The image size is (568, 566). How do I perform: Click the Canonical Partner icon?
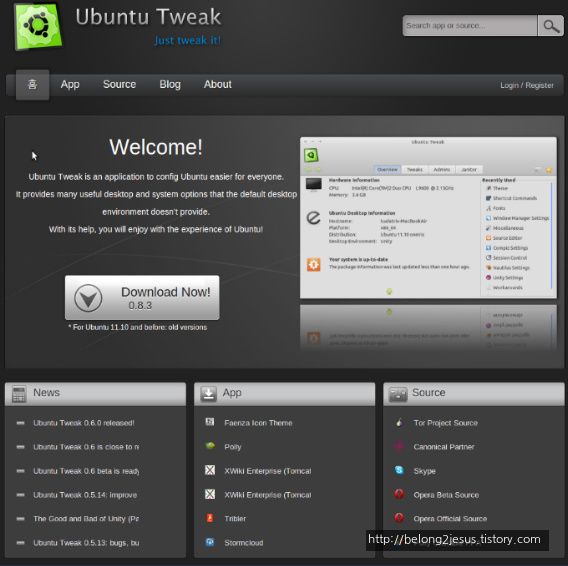pyautogui.click(x=399, y=446)
